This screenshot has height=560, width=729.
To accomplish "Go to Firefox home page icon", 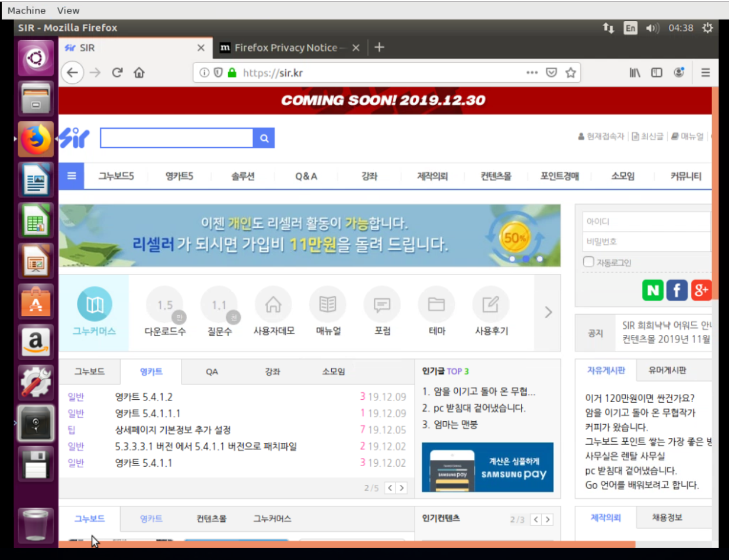I will (139, 72).
